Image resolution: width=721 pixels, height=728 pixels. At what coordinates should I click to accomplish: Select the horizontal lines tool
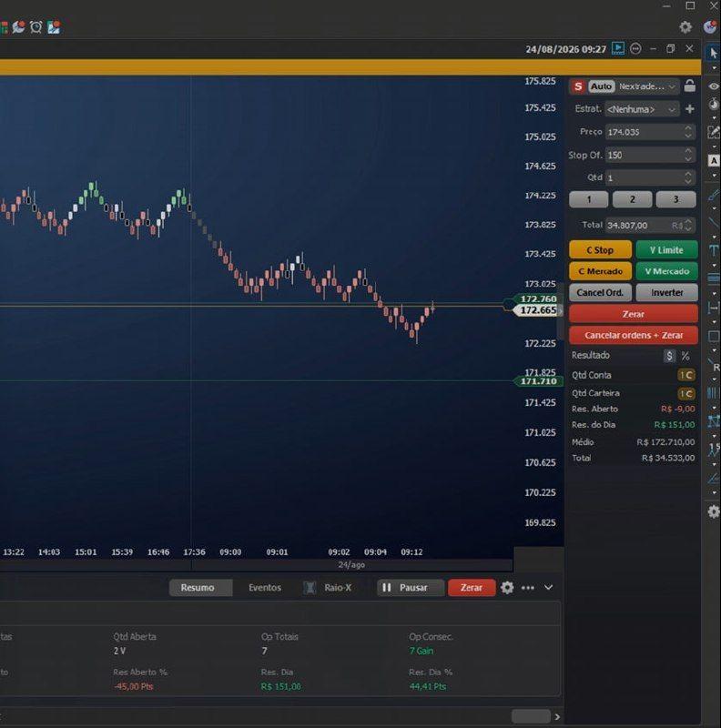point(714,278)
